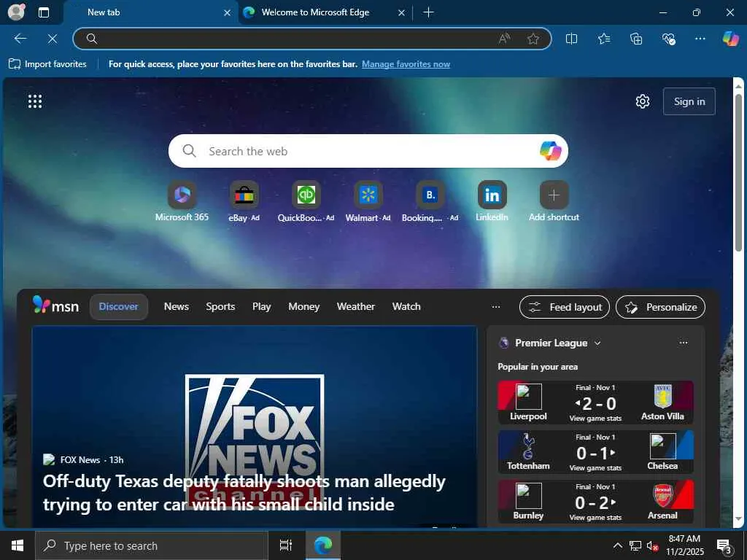Image resolution: width=747 pixels, height=560 pixels.
Task: Open Feed layout options
Action: [565, 307]
